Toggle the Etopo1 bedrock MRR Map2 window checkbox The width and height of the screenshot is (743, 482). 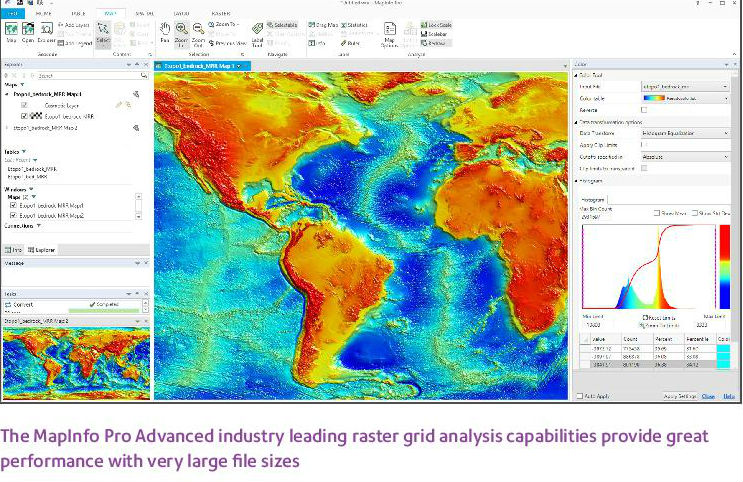point(13,216)
